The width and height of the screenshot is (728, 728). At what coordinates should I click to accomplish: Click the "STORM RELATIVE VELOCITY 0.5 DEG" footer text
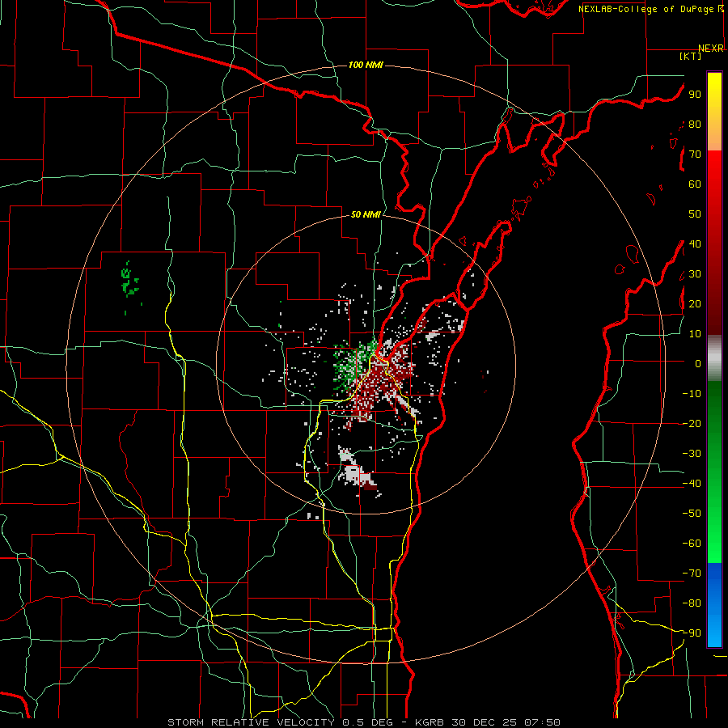coord(280,722)
